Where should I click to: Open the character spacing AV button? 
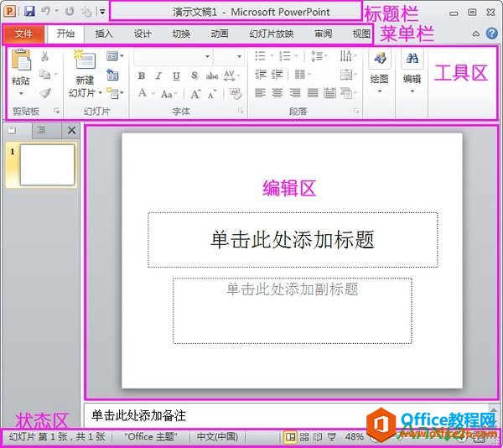click(231, 76)
